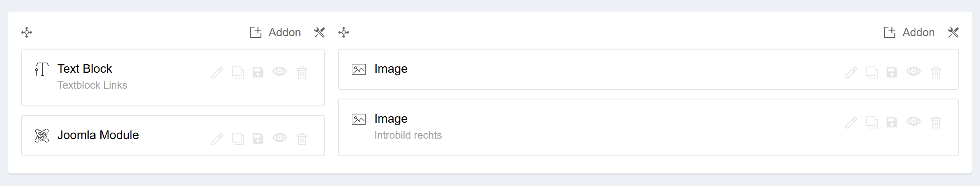980x186 pixels.
Task: Delete the first Image addon
Action: click(x=936, y=72)
